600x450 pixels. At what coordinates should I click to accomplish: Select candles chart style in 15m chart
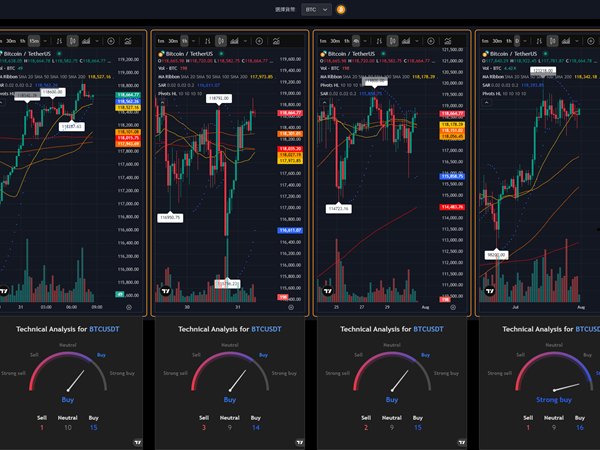click(72, 41)
